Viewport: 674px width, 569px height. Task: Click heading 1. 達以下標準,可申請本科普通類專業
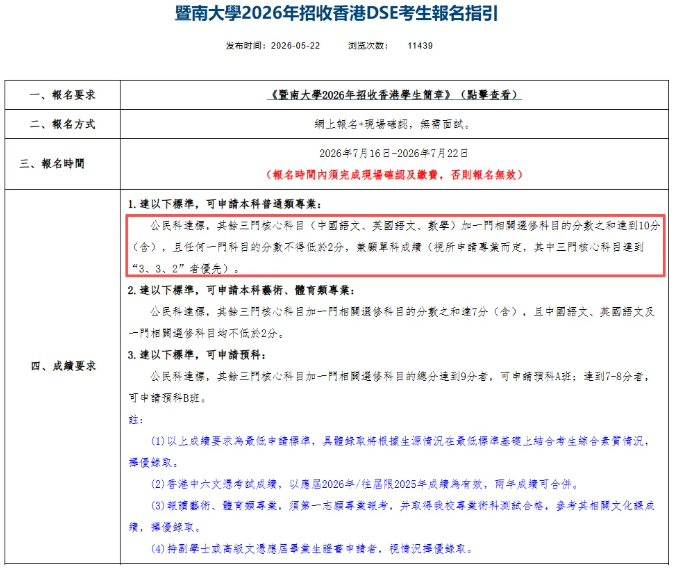point(224,204)
